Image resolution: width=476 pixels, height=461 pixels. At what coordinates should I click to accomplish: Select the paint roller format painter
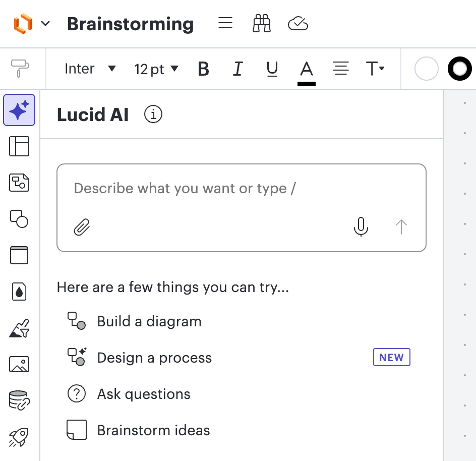[20, 68]
